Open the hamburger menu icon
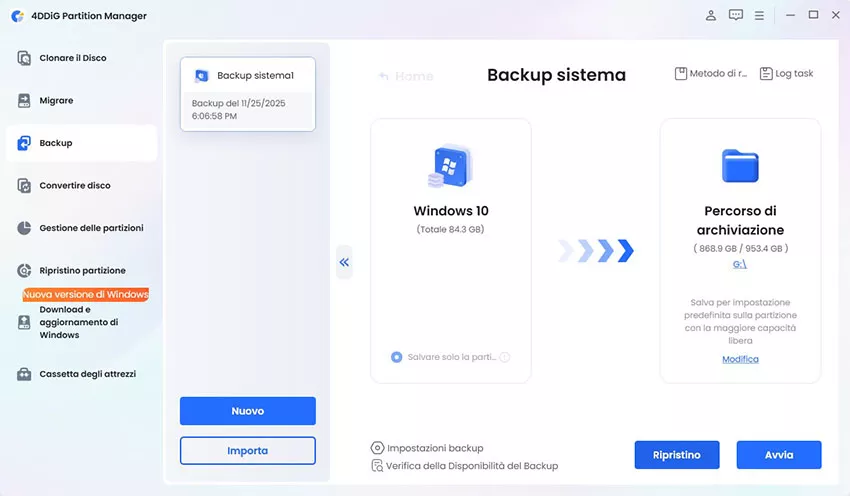 coord(759,16)
